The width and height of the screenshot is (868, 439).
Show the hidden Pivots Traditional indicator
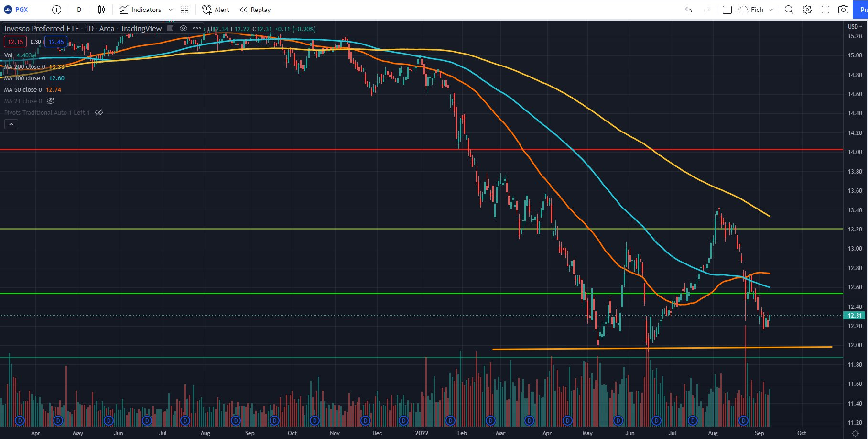pos(99,112)
